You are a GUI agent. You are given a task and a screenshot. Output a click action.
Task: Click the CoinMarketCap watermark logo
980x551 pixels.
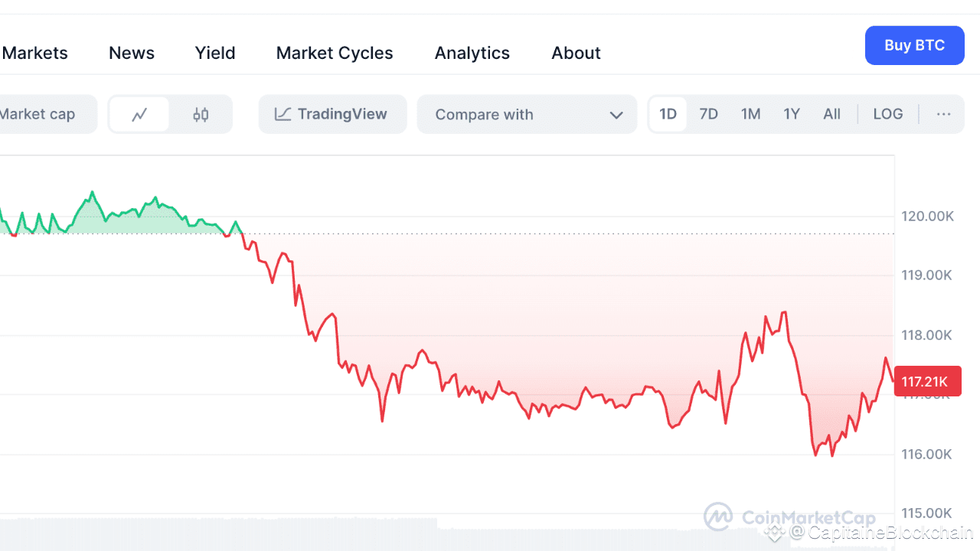789,517
